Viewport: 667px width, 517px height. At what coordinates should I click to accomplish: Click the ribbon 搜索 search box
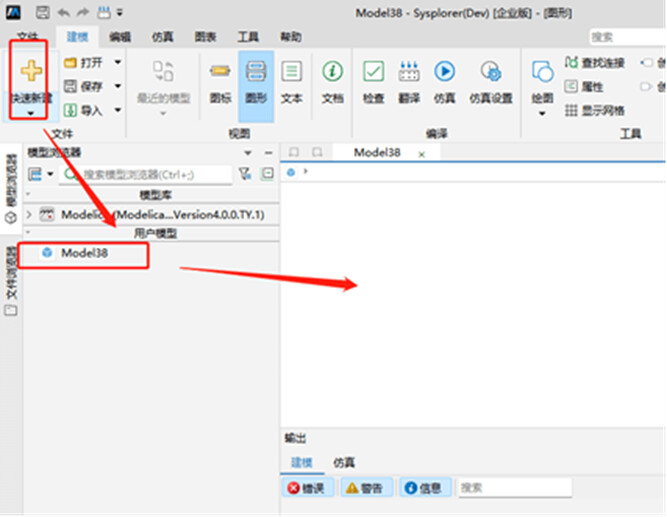tap(628, 37)
